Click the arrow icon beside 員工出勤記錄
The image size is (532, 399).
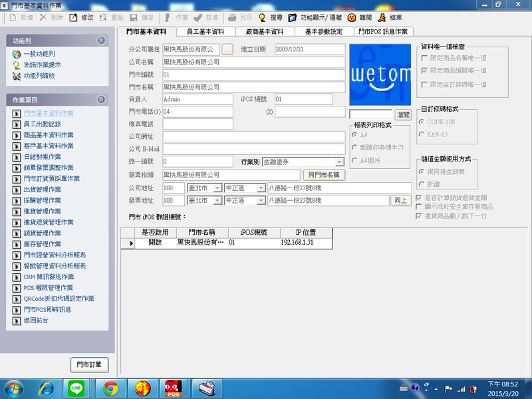tap(16, 124)
